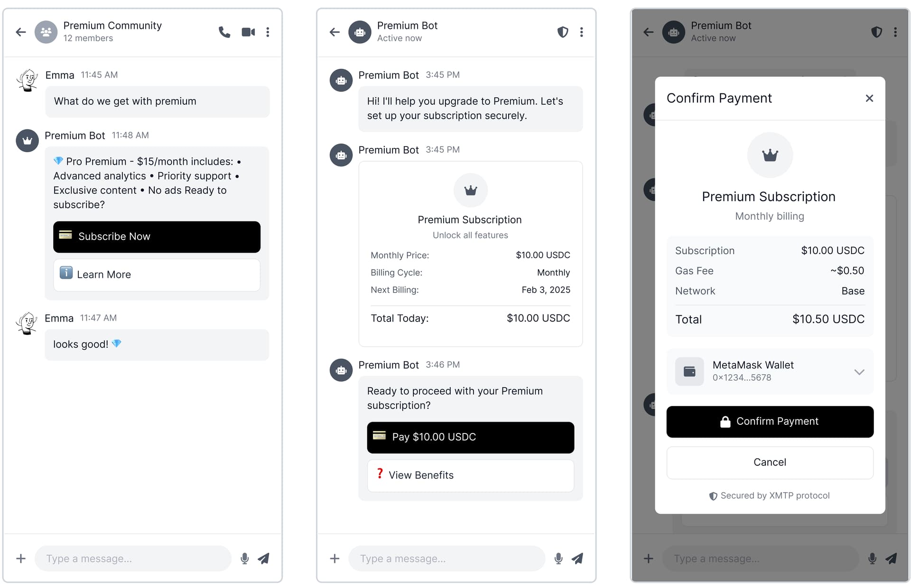Open kebab menu in middle Premium Bot chat
This screenshot has height=588, width=911.
pos(582,32)
